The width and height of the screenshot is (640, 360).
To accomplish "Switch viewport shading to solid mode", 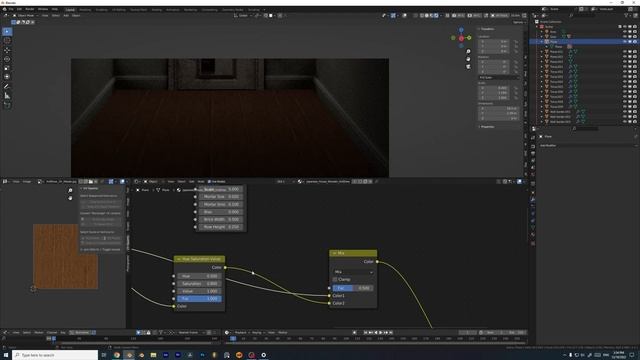I will pos(427,16).
